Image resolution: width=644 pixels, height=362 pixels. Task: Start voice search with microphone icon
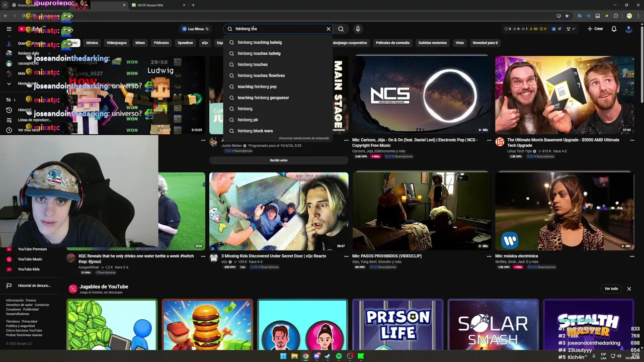click(x=358, y=29)
